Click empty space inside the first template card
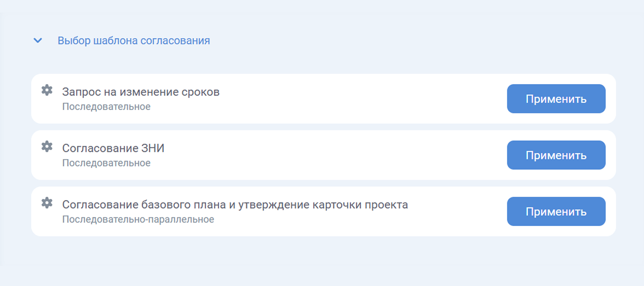The height and width of the screenshot is (286, 644). tap(358, 99)
